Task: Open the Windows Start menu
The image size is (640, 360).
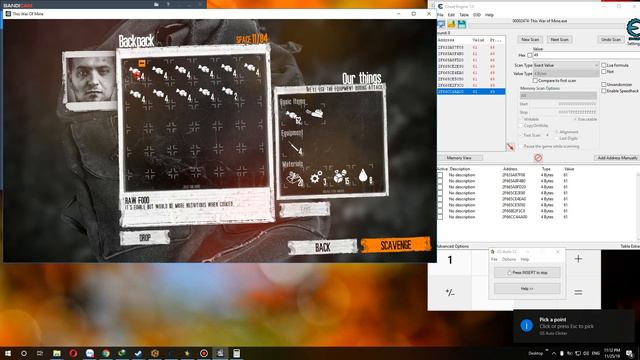Action: click(8, 353)
